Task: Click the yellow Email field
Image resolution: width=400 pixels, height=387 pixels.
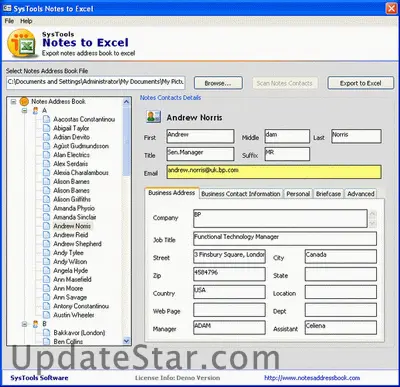Action: pyautogui.click(x=274, y=172)
